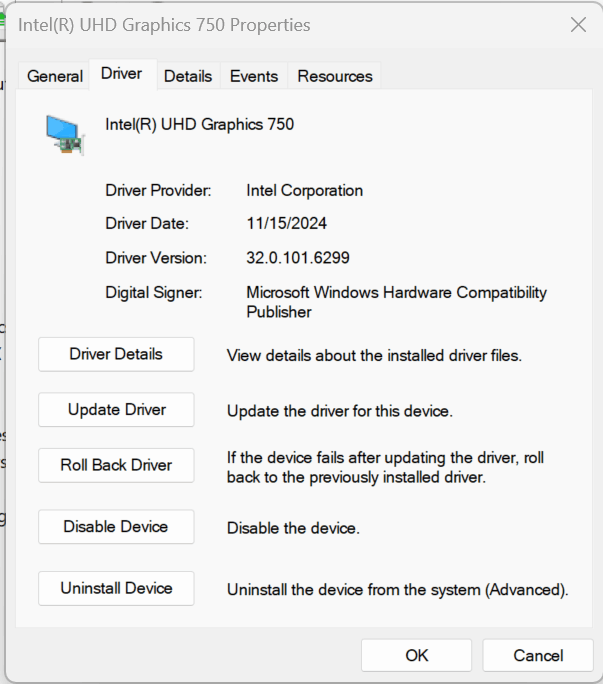Open the Resources tab

tap(335, 76)
